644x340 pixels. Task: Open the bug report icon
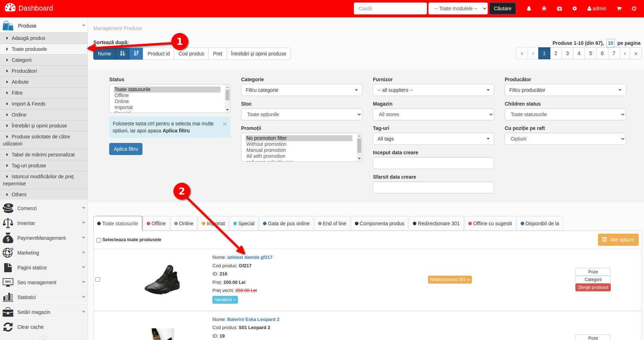coord(544,8)
